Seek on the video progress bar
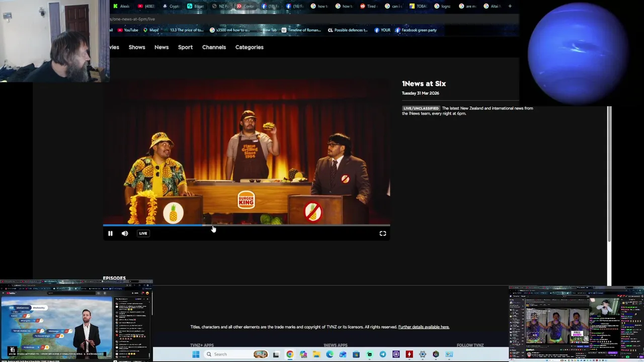This screenshot has height=362, width=644. [247, 225]
